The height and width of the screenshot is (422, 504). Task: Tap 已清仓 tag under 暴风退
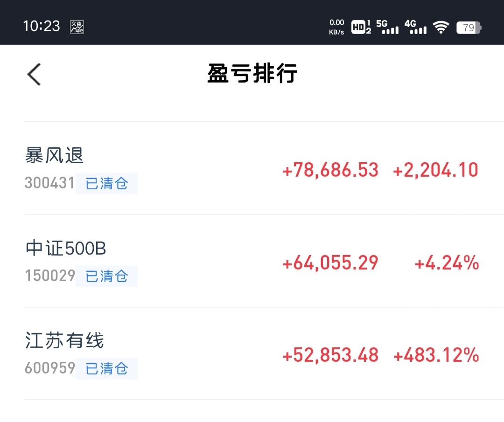[x=106, y=183]
